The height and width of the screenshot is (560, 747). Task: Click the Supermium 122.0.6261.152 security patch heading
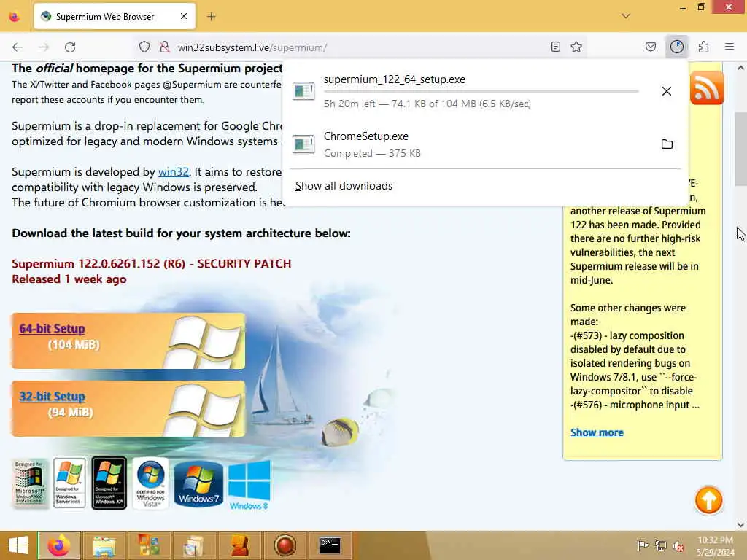[152, 263]
